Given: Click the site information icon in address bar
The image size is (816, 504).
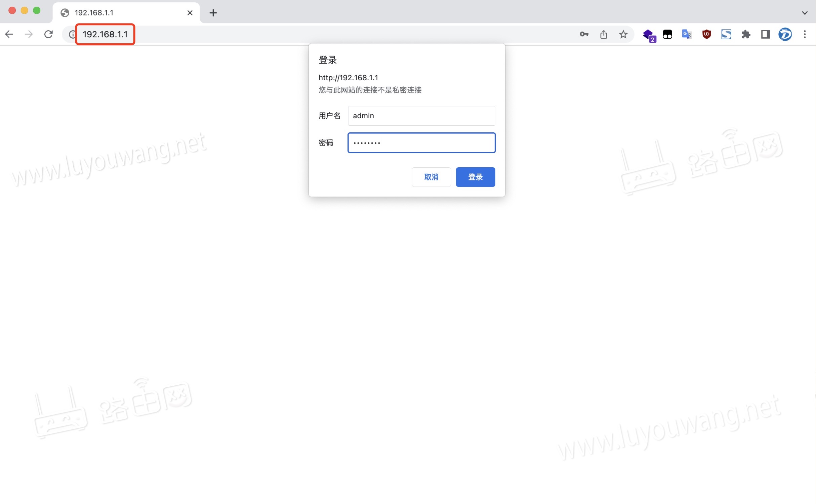Looking at the screenshot, I should [72, 34].
